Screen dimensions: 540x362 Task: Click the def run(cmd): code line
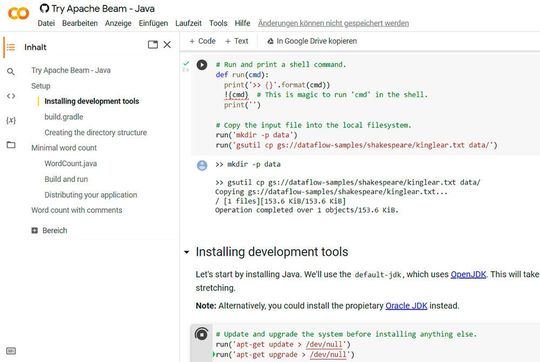pyautogui.click(x=242, y=75)
